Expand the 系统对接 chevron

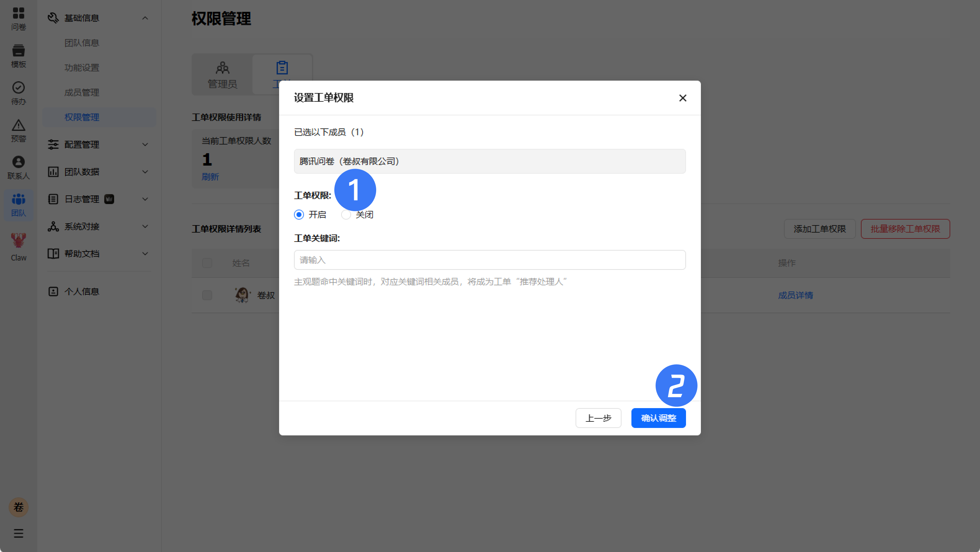[145, 227]
